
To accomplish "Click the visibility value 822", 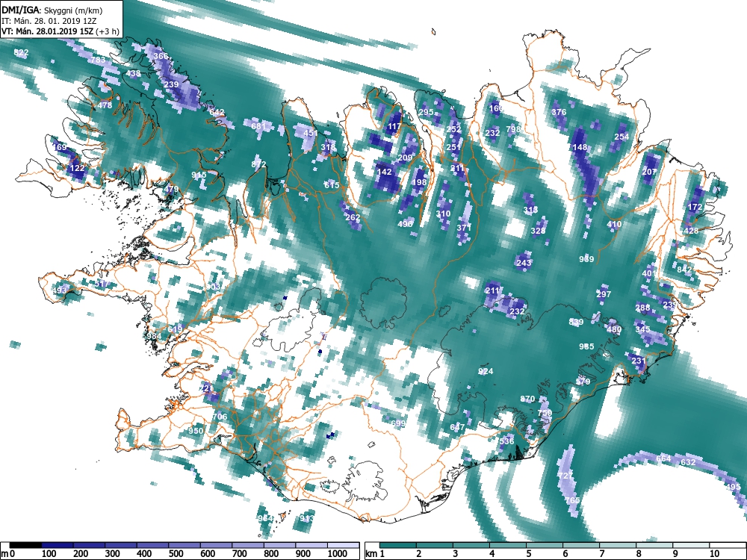I will (21, 53).
